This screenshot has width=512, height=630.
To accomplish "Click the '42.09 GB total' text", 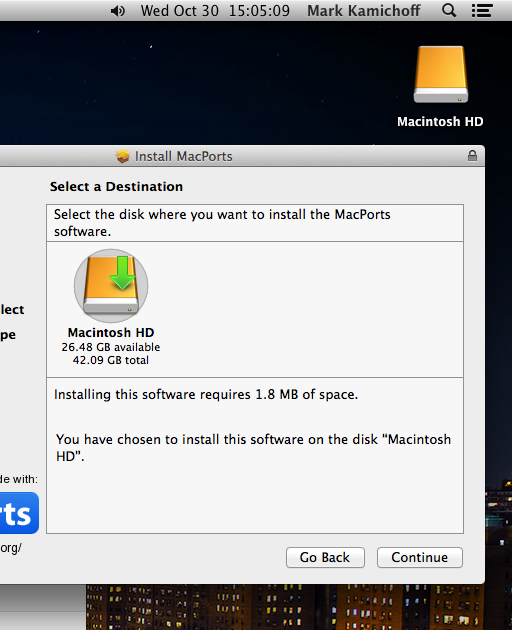I will pyautogui.click(x=111, y=360).
